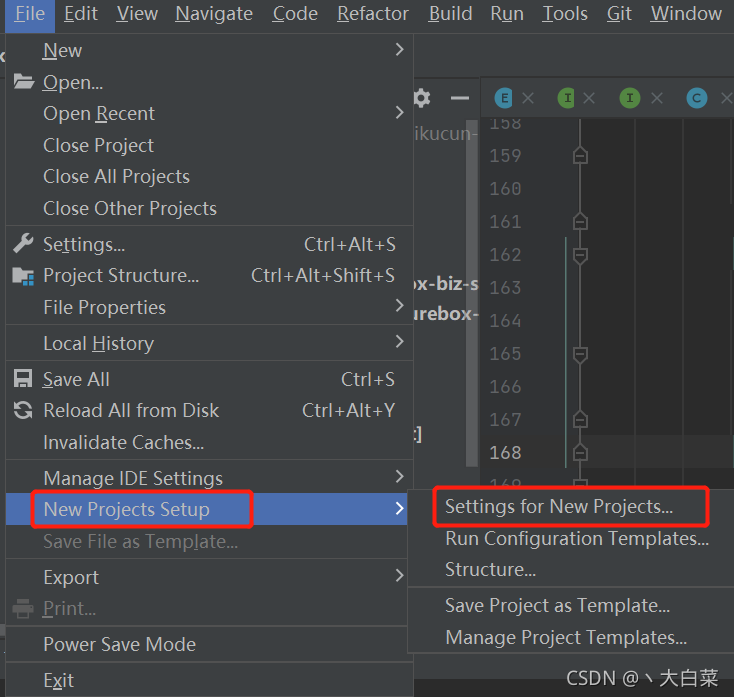
Task: Toggle code fold marker at line 159
Action: point(580,155)
